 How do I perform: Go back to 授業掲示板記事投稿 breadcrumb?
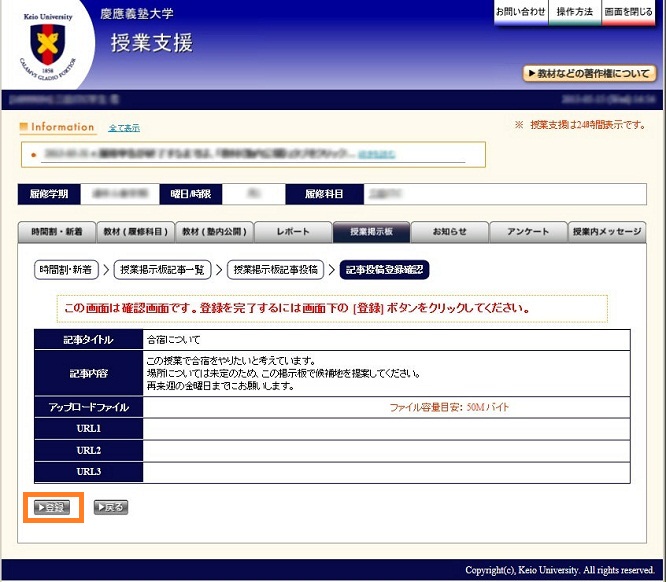[x=276, y=270]
